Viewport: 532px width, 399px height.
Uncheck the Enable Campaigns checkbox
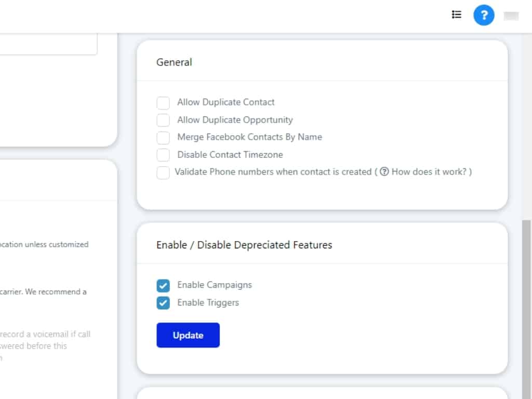tap(163, 286)
